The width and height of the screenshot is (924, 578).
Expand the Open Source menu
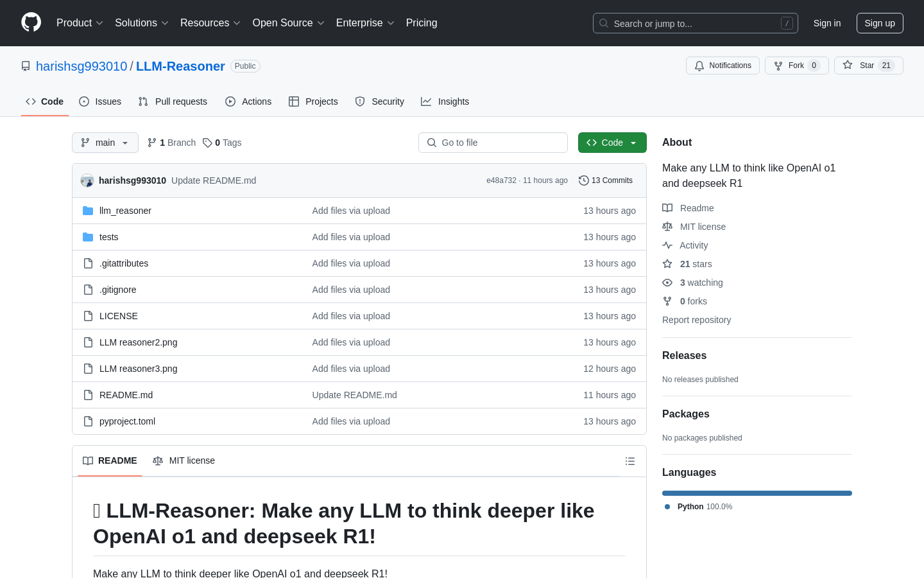click(289, 23)
